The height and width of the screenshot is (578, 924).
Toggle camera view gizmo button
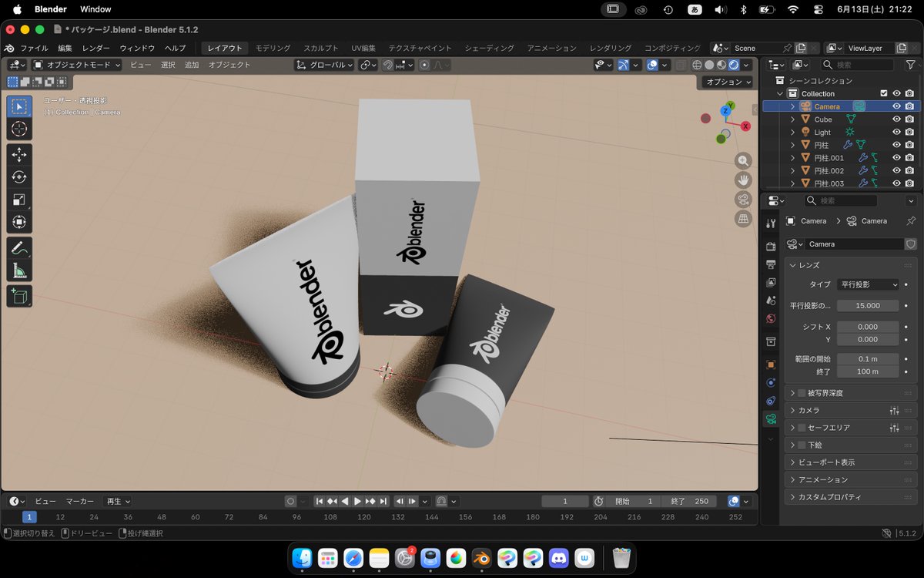743,199
